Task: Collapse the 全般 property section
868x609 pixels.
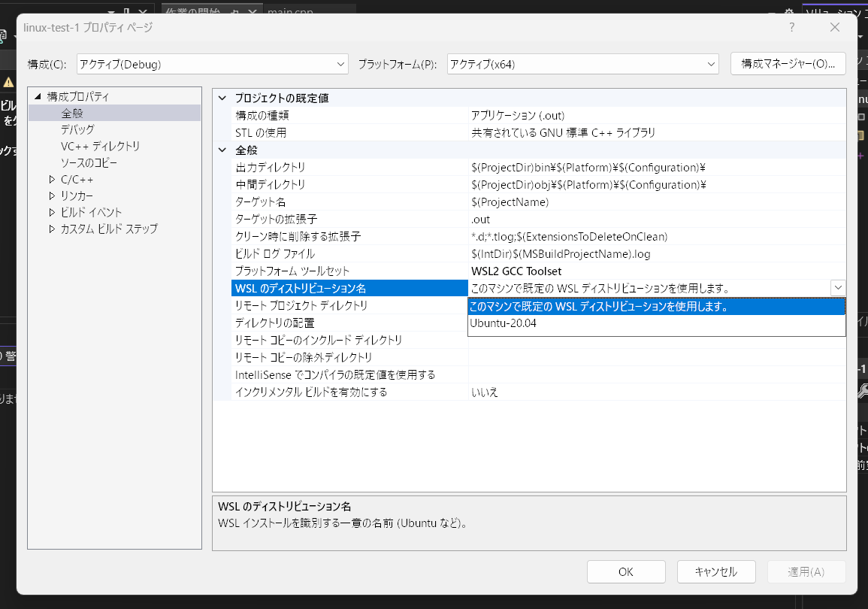Action: point(222,150)
